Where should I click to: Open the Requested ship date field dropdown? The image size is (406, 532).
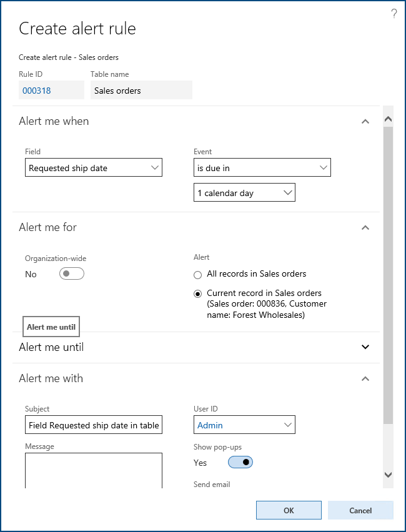point(94,167)
